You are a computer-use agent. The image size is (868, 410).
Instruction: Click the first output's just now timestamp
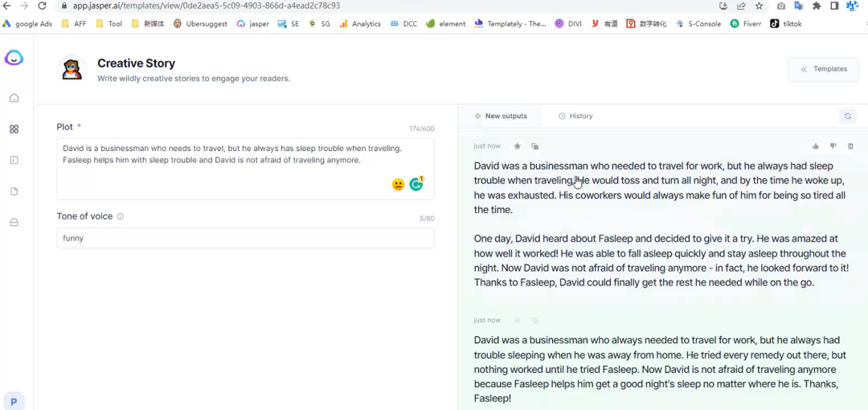click(487, 146)
